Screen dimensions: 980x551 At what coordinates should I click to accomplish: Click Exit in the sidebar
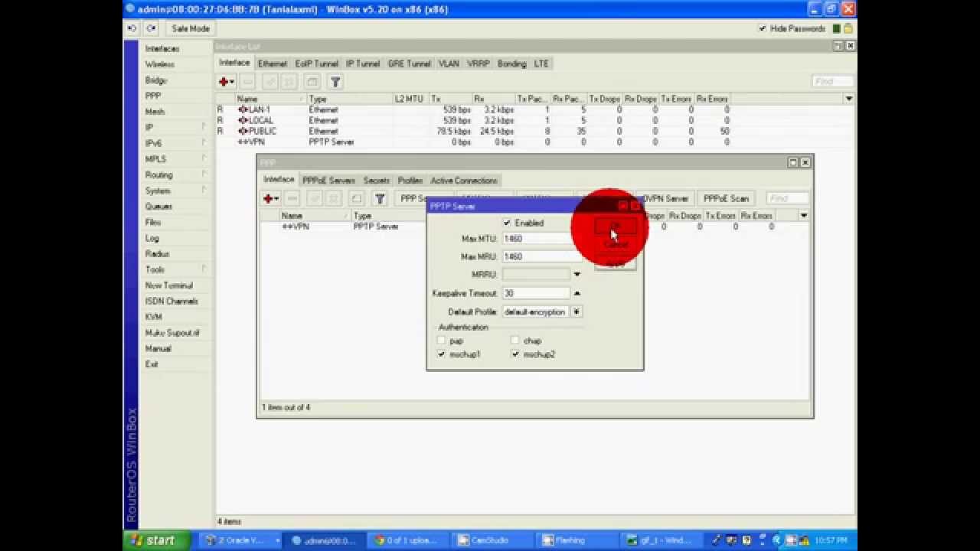[x=152, y=364]
